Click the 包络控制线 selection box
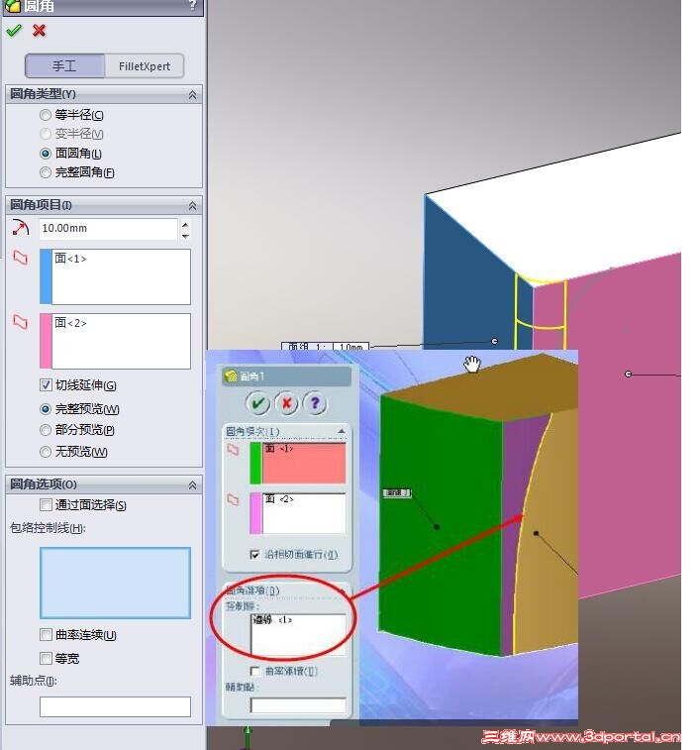 [115, 583]
